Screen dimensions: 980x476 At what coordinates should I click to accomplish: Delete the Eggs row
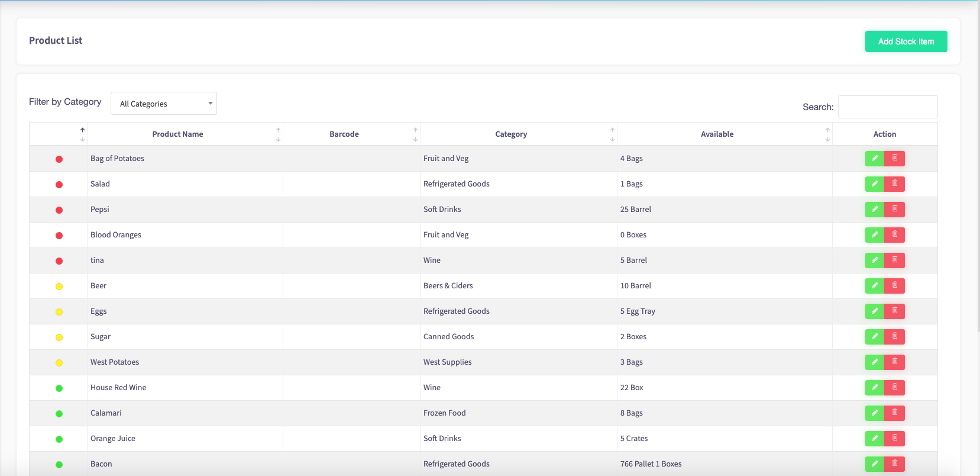895,311
